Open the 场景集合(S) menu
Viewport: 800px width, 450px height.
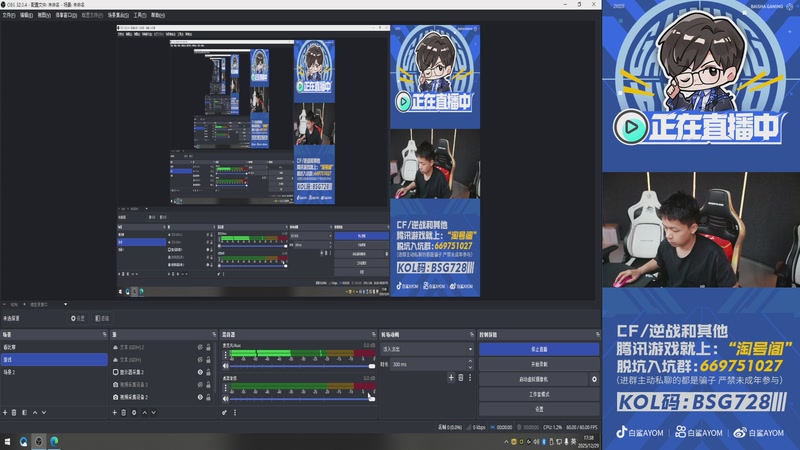[x=118, y=15]
